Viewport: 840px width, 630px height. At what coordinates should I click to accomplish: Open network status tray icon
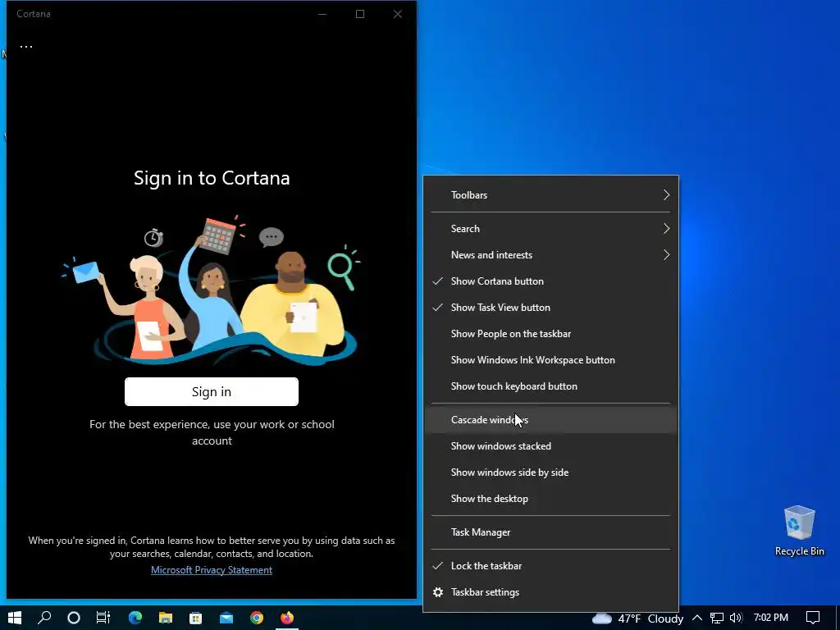coord(717,619)
